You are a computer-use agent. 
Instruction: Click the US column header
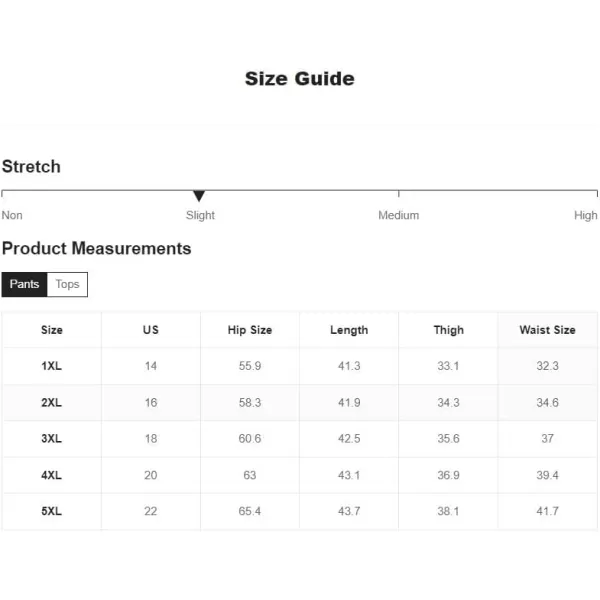tap(151, 330)
